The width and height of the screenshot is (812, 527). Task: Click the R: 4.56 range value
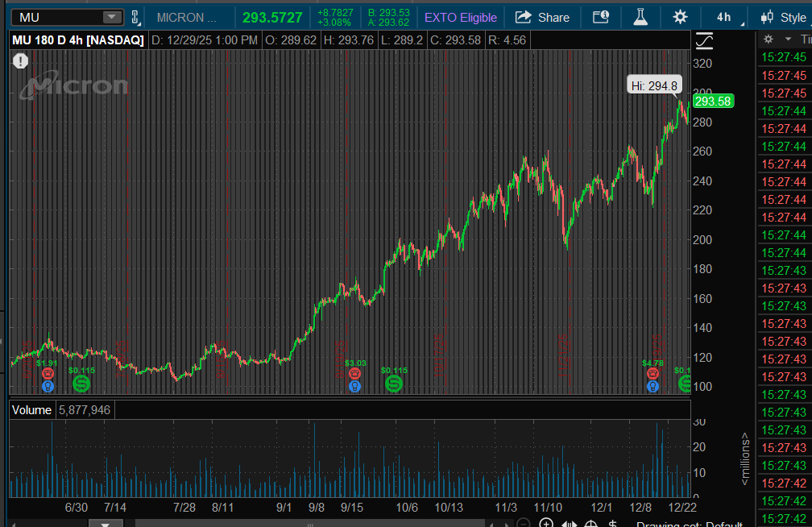point(507,40)
